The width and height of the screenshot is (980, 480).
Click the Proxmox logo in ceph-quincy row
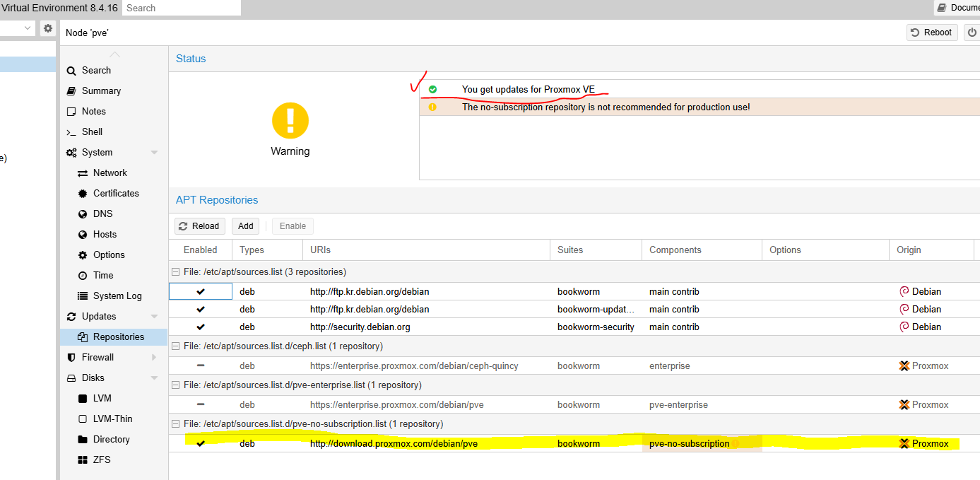coord(904,365)
